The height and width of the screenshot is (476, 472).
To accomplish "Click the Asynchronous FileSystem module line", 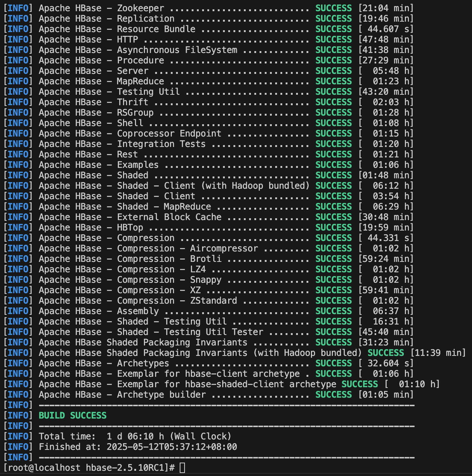I will (138, 50).
